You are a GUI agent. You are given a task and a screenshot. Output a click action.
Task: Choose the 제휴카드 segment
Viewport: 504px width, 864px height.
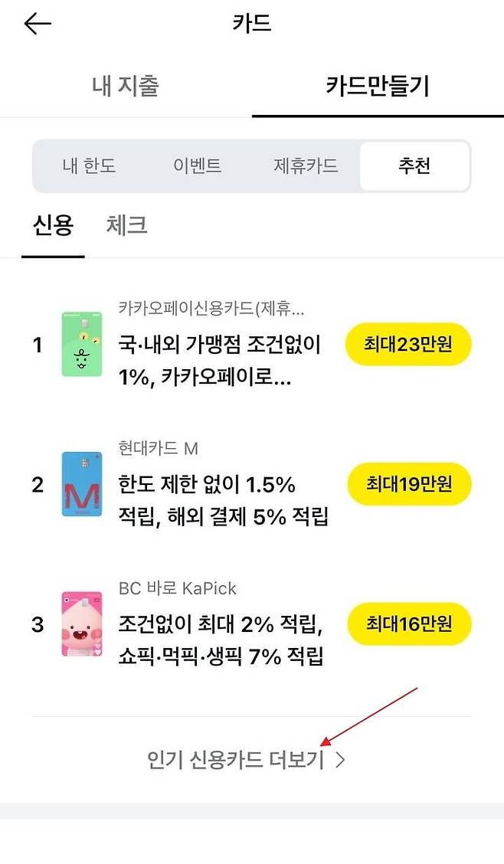click(x=306, y=165)
